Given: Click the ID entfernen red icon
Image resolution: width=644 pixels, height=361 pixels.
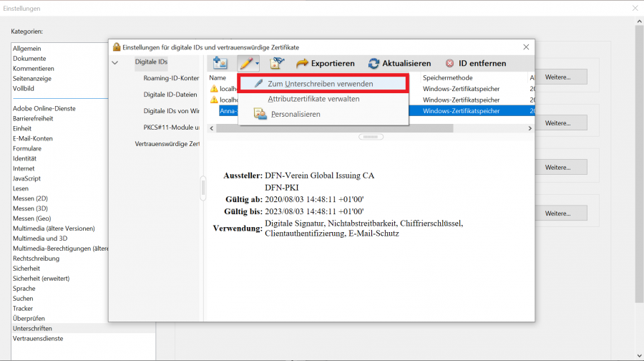Looking at the screenshot, I should (449, 63).
